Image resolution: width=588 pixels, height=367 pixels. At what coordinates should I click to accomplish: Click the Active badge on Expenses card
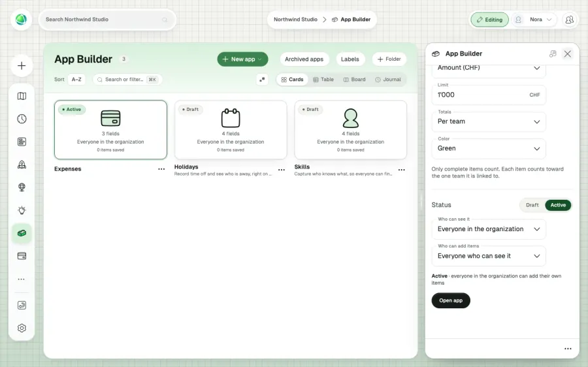click(x=72, y=110)
